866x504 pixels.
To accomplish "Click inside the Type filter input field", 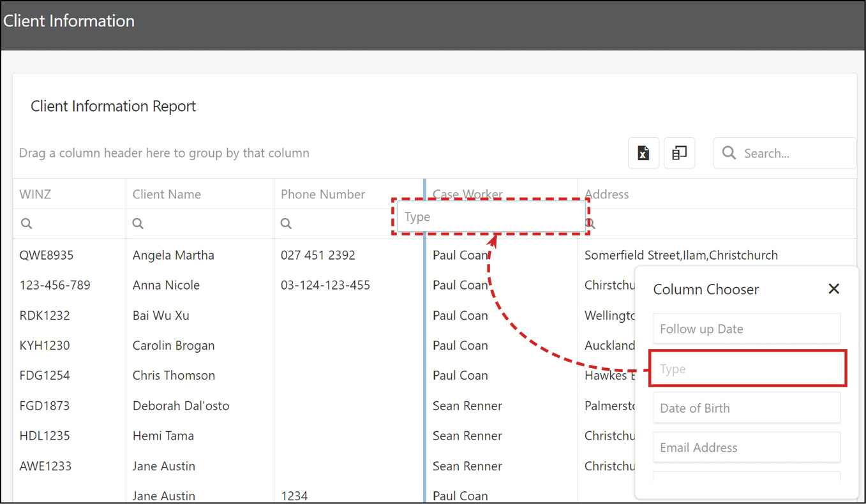I will point(491,217).
